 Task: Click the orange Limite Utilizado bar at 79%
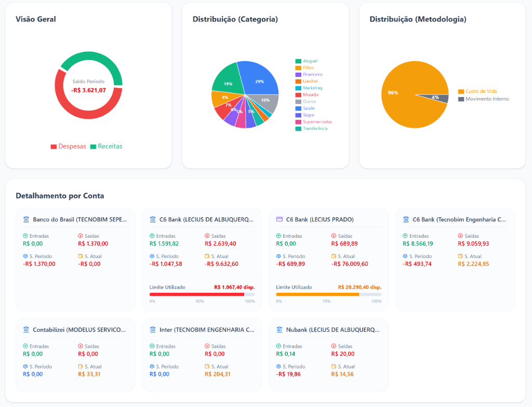[317, 294]
